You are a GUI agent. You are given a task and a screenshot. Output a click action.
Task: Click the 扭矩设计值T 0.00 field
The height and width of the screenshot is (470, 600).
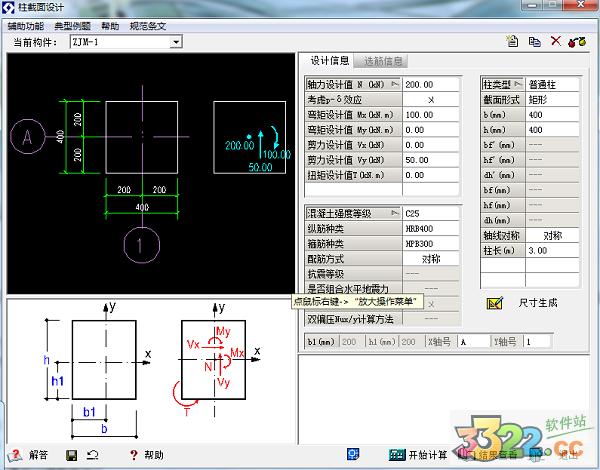(431, 175)
